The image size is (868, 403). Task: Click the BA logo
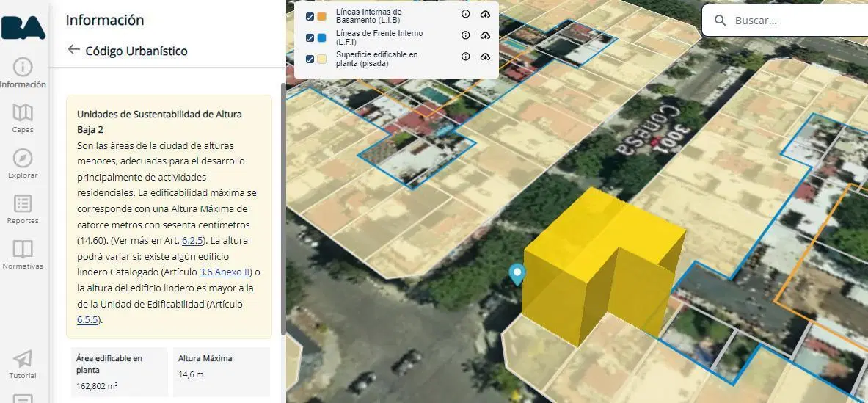point(23,28)
